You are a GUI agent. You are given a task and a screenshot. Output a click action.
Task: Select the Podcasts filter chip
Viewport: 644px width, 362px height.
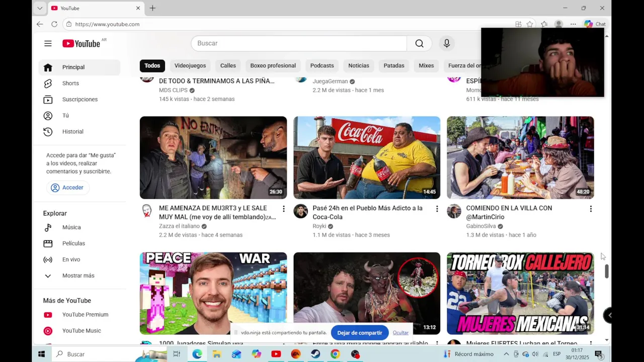point(322,65)
